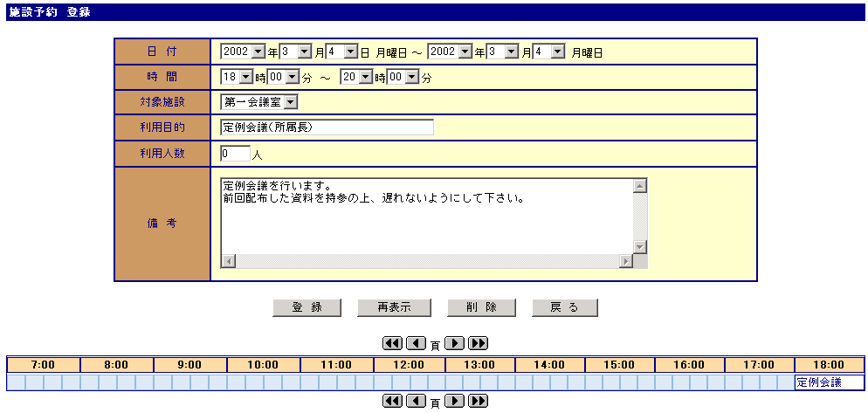The image size is (868, 413).
Task: Click the 削除 button
Action: (482, 308)
